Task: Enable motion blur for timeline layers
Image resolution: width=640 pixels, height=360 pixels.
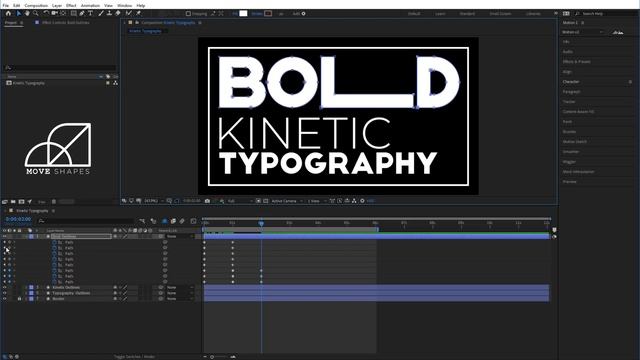Action: [182, 221]
